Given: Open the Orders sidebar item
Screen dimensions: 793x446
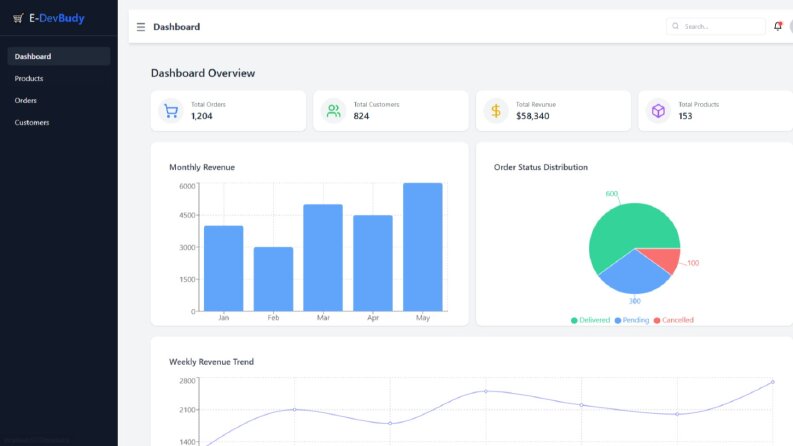Looking at the screenshot, I should point(59,100).
